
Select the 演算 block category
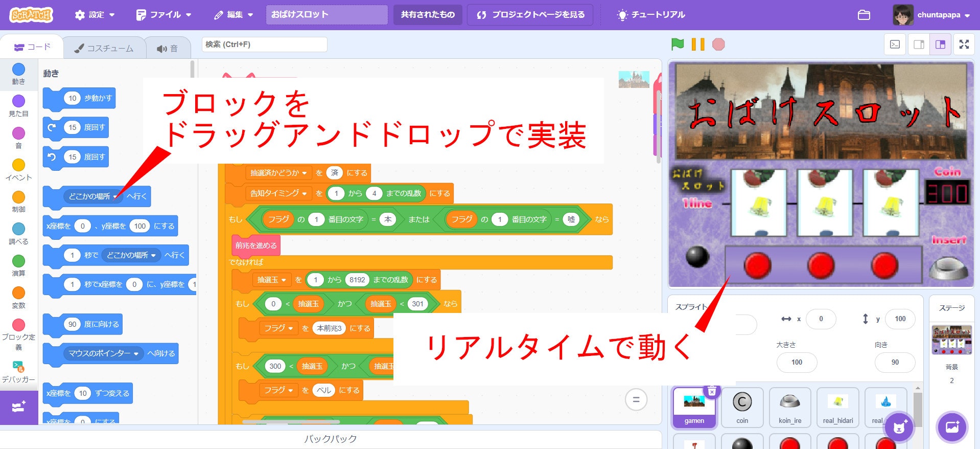pyautogui.click(x=18, y=265)
